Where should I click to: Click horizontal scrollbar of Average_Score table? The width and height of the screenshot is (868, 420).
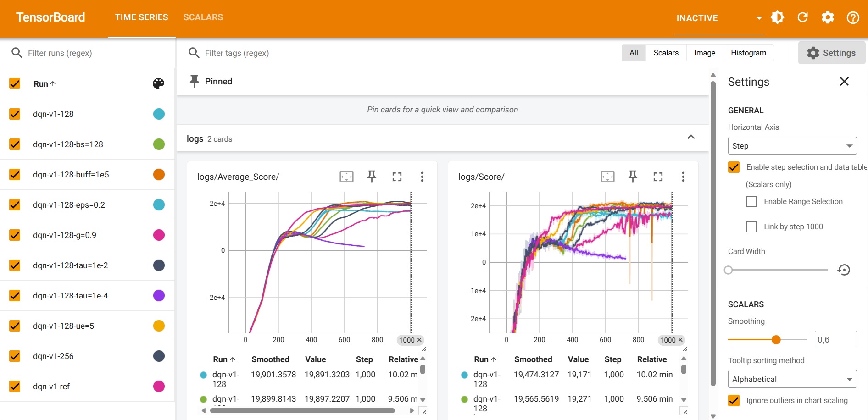[302, 411]
